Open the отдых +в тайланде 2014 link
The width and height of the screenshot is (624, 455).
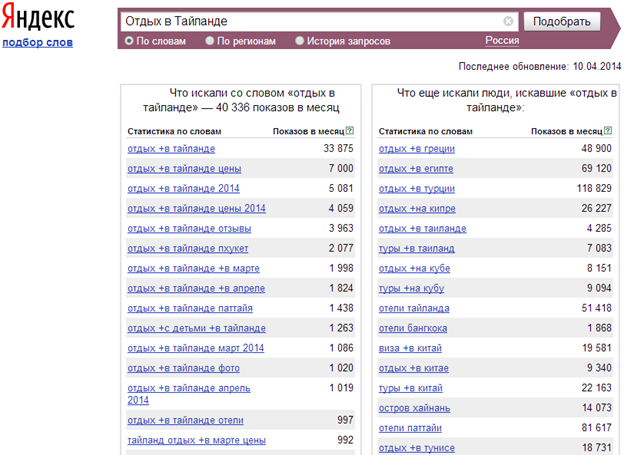tap(183, 189)
